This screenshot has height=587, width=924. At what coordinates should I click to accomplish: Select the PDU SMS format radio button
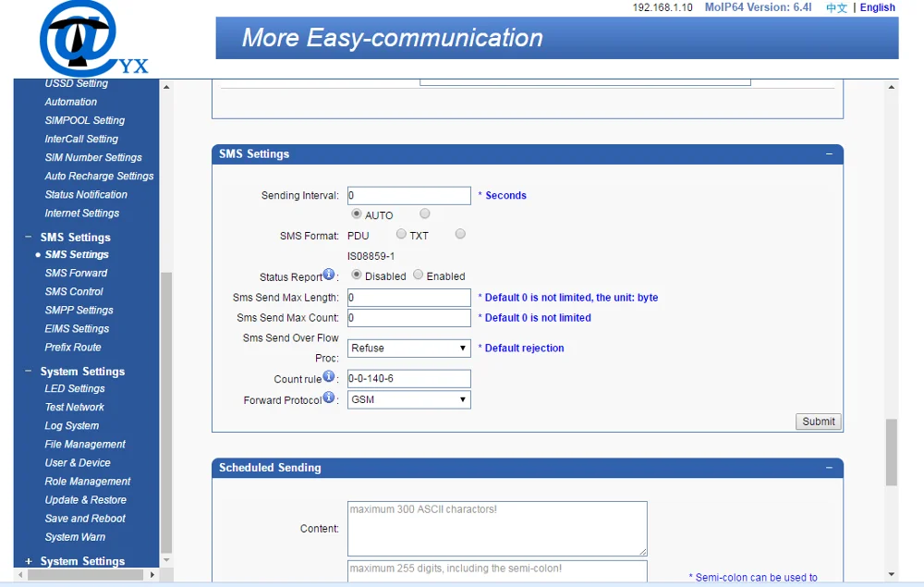point(425,214)
